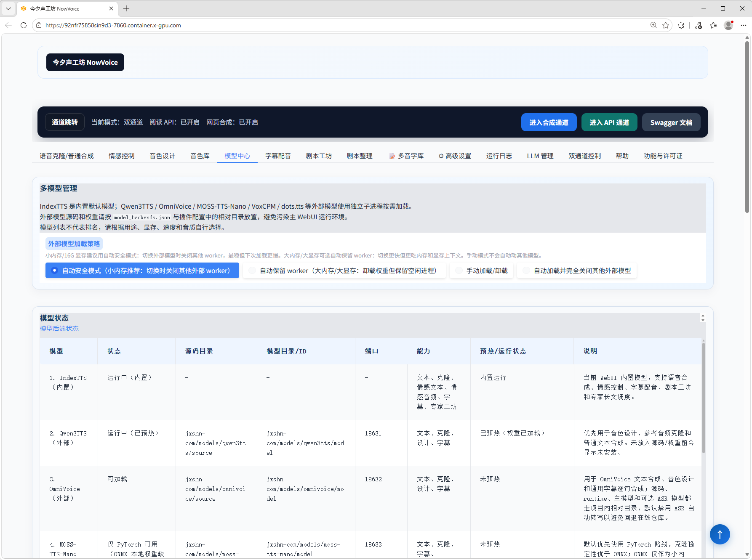Select 自动保留 worker radio option
Viewport: 752px width, 560px height.
pyautogui.click(x=344, y=271)
